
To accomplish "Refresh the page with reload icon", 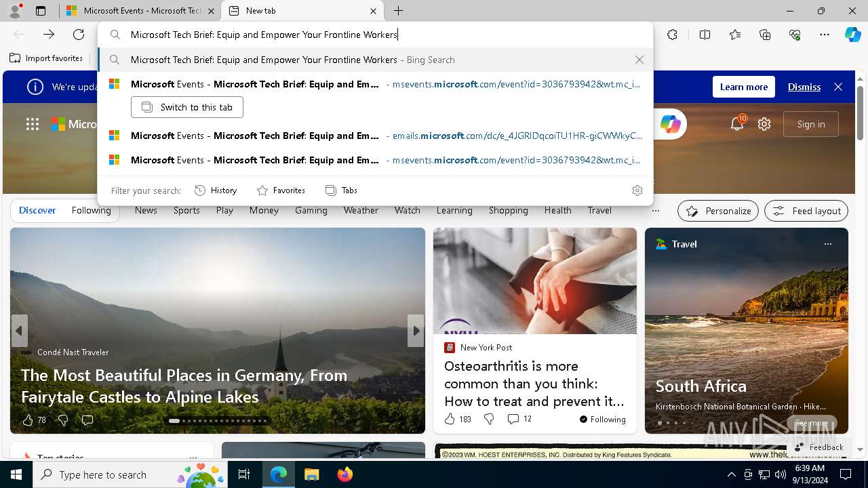I will point(79,35).
